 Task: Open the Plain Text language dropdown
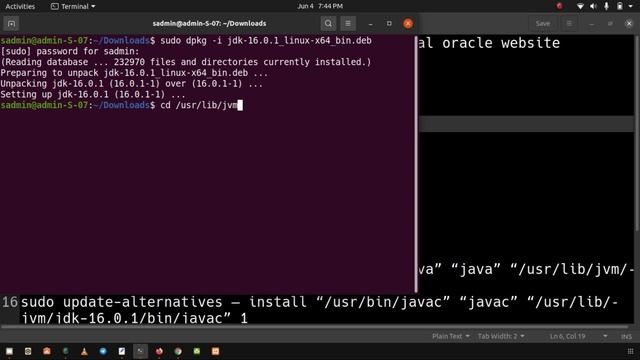coord(451,336)
